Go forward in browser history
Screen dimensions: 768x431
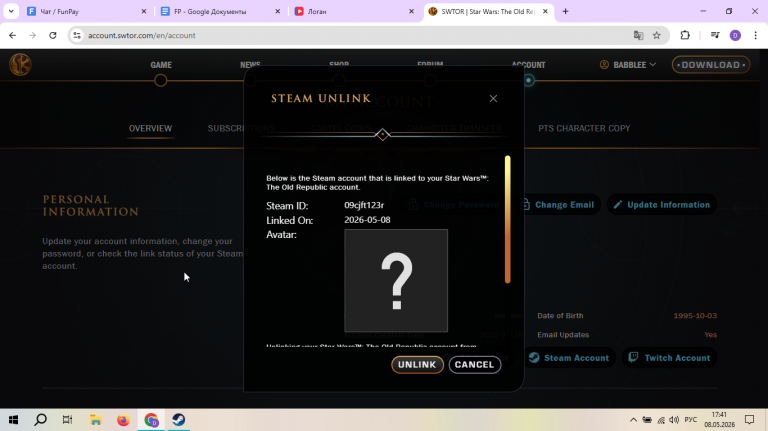32,35
